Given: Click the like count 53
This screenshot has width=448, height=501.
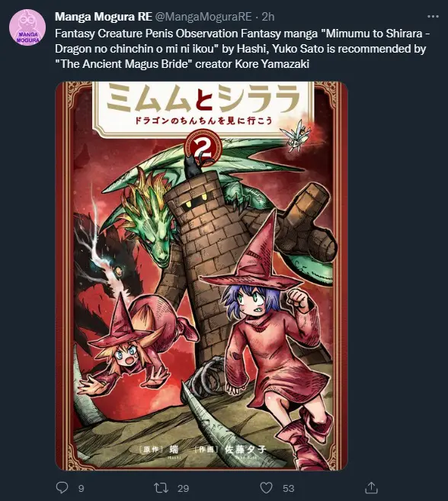Looking at the screenshot, I should 288,489.
